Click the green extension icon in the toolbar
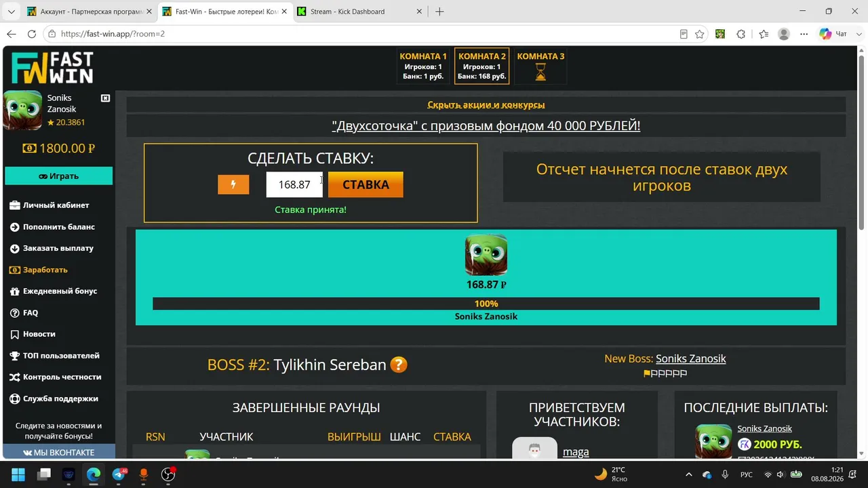The height and width of the screenshot is (488, 868). coord(720,34)
